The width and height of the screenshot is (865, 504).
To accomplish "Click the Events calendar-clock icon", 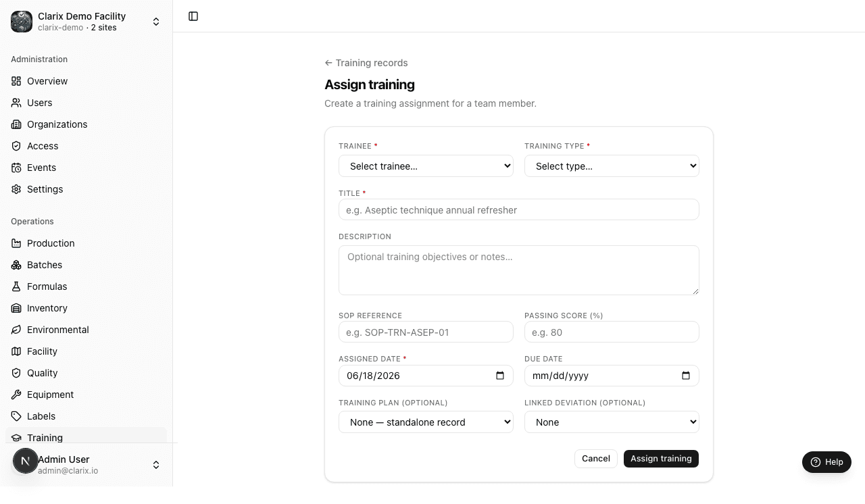I will [x=16, y=168].
